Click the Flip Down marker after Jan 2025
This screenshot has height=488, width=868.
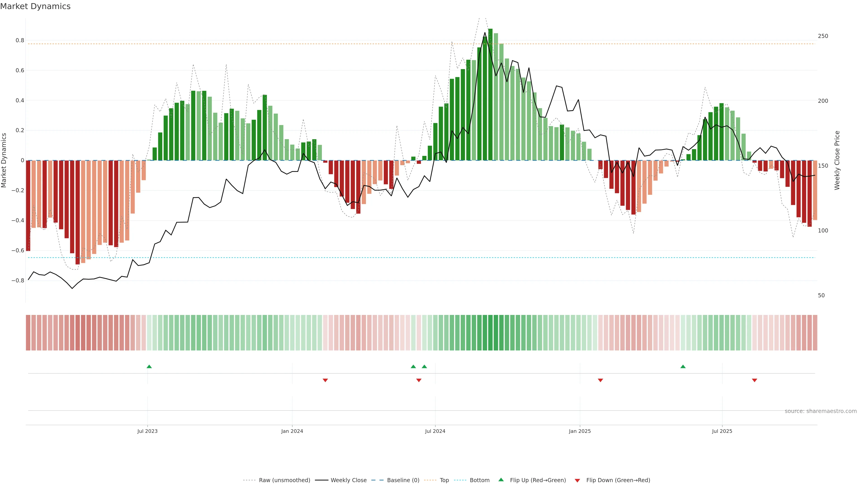click(x=600, y=380)
